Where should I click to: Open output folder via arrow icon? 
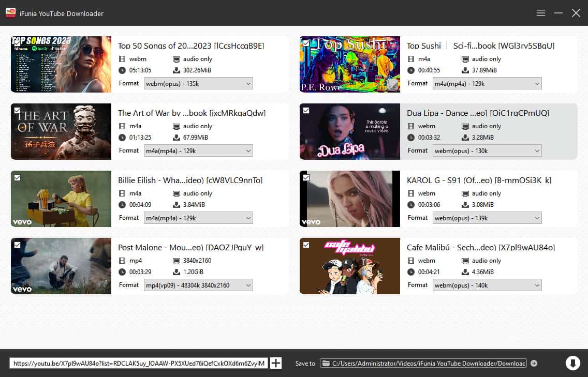(x=534, y=364)
